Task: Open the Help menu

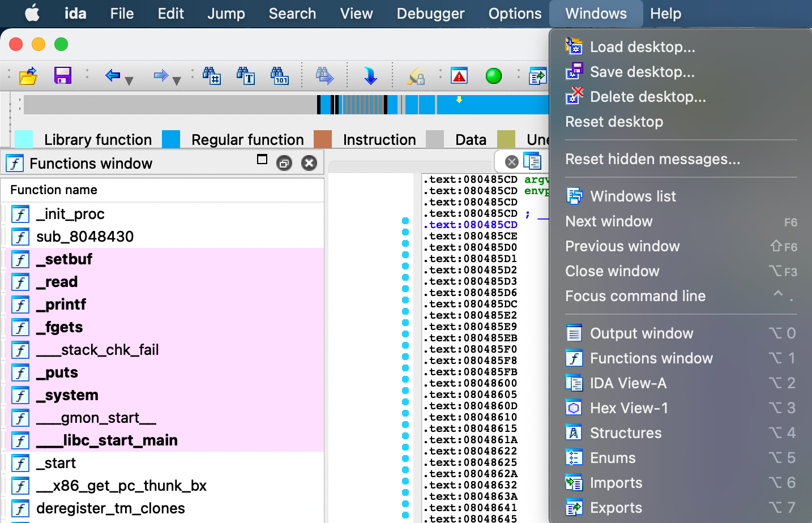Action: coord(665,14)
